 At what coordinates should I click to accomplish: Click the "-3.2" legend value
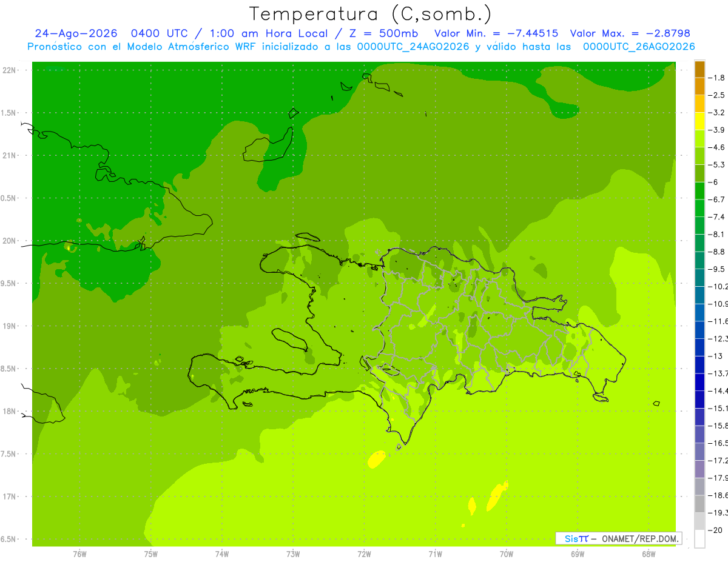coord(716,113)
